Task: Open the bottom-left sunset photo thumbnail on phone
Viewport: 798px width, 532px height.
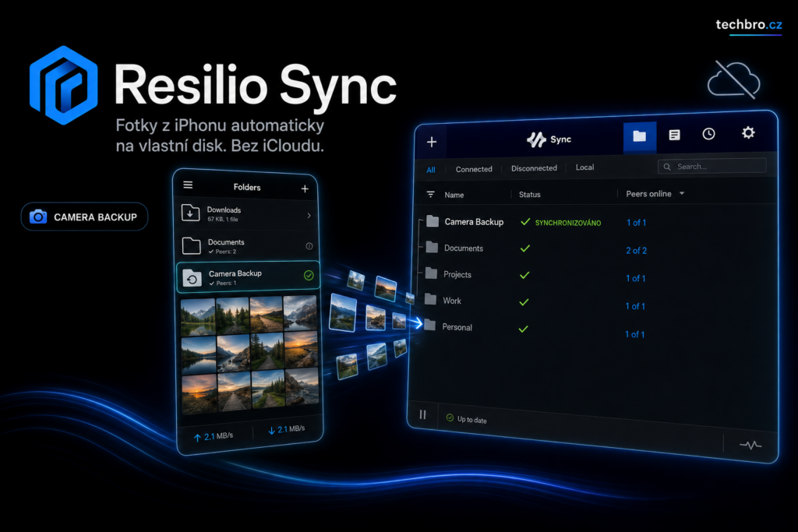Action: click(x=199, y=394)
